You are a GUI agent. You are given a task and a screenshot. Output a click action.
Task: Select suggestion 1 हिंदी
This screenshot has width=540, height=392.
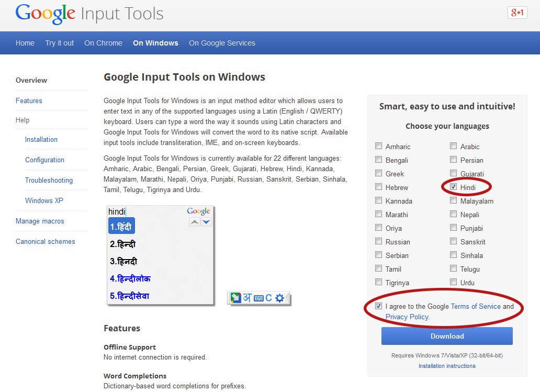[121, 226]
